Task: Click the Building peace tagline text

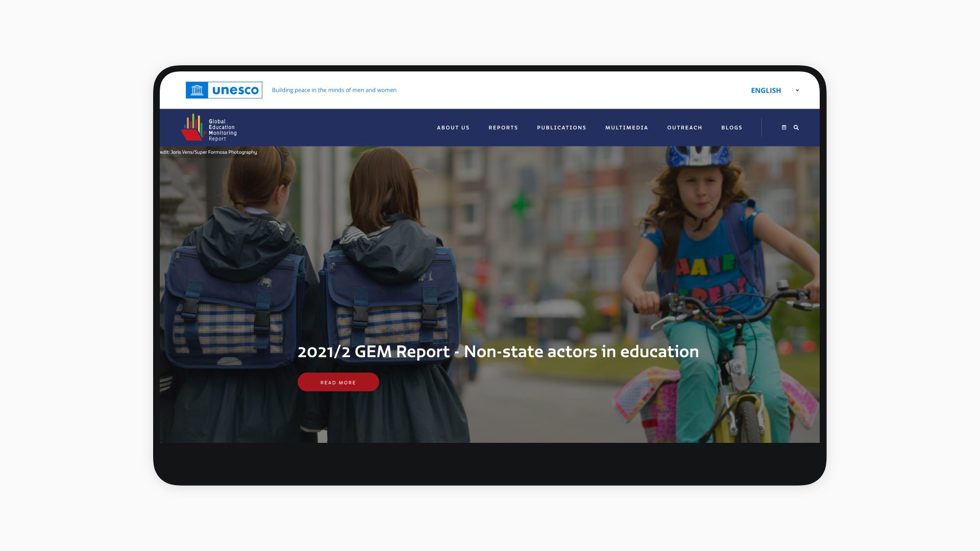Action: 334,90
